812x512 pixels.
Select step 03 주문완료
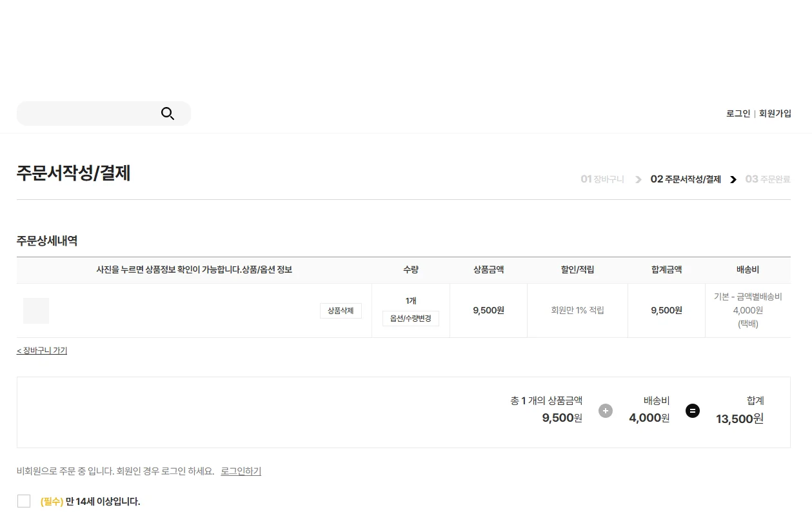767,179
